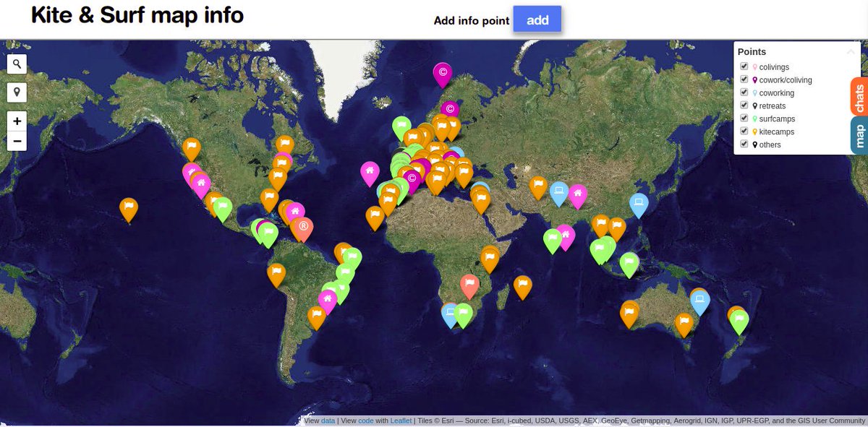The image size is (868, 427).
Task: Open the orange flag marker off West Africa
Action: pos(375,218)
